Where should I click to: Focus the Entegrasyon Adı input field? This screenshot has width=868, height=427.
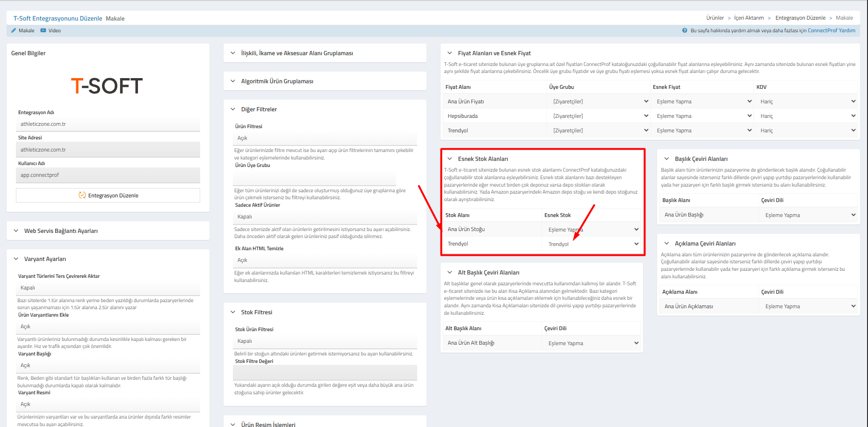coord(108,124)
